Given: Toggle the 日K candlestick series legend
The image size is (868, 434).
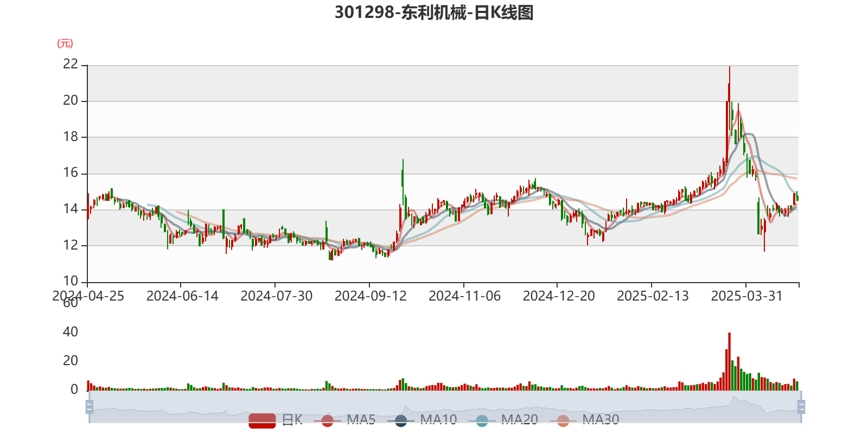Looking at the screenshot, I should click(x=276, y=420).
